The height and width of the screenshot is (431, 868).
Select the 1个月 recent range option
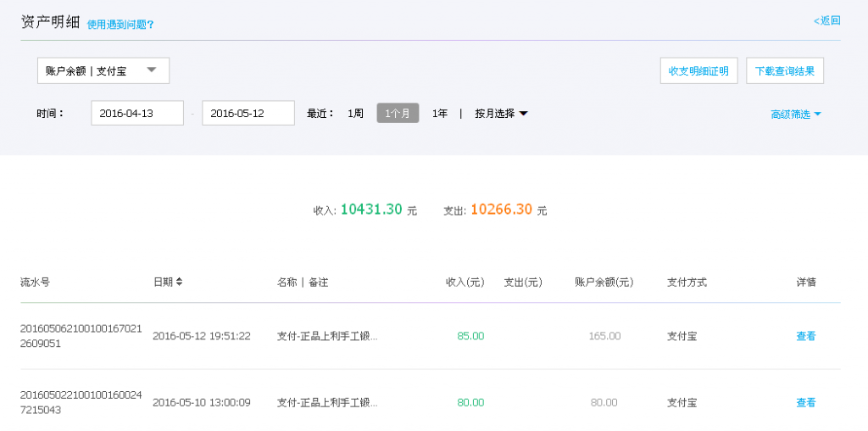click(x=398, y=113)
